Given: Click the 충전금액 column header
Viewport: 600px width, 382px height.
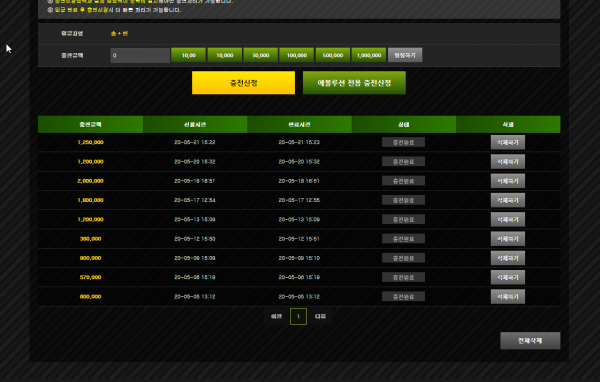Looking at the screenshot, I should click(x=90, y=124).
